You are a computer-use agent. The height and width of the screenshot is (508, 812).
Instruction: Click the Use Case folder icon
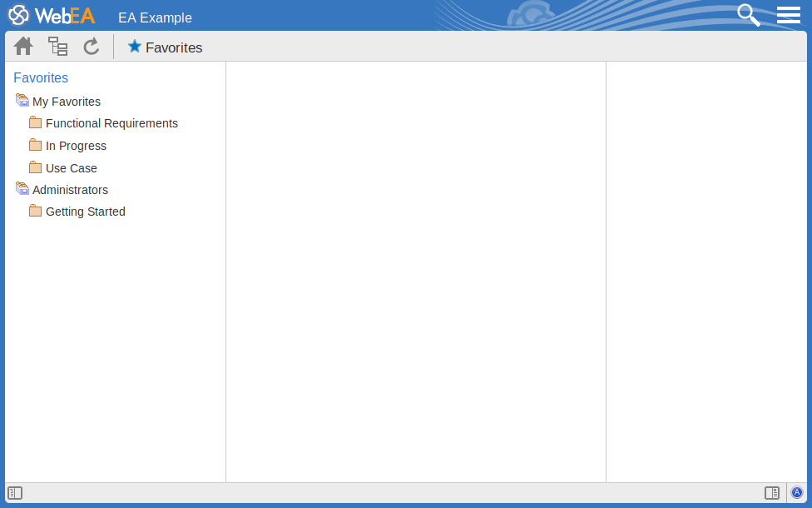click(x=35, y=167)
